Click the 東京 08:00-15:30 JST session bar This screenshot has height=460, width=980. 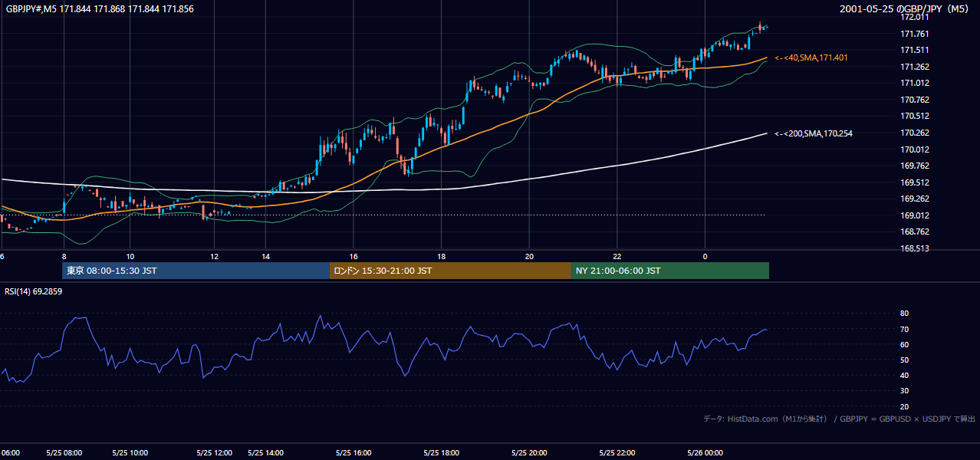point(196,271)
